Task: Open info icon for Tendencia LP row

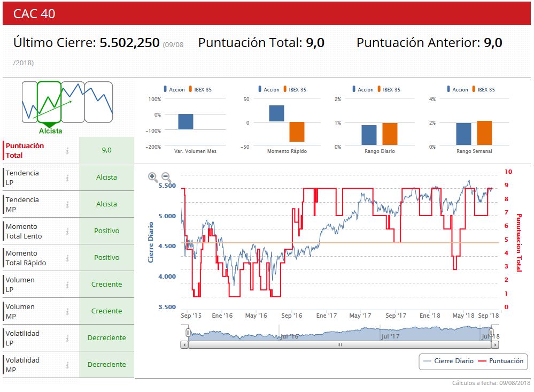Action: coord(67,178)
